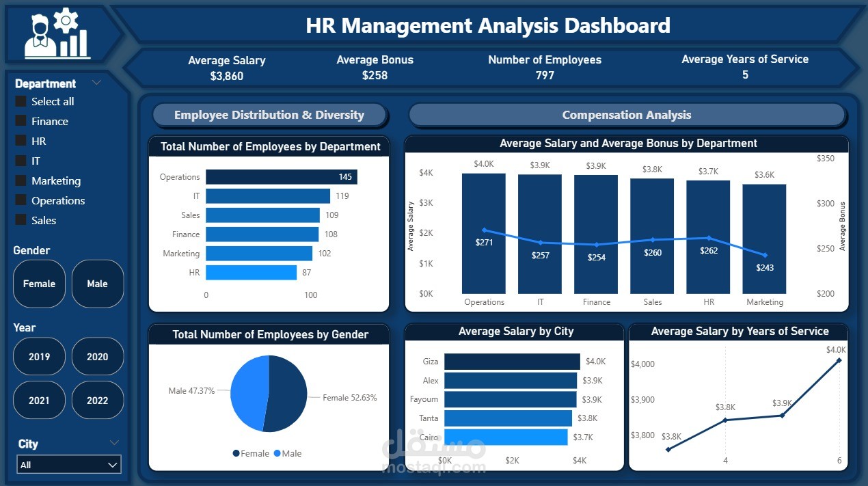The image size is (868, 486).
Task: Select Sales column in salary chart
Action: pyautogui.click(x=652, y=237)
